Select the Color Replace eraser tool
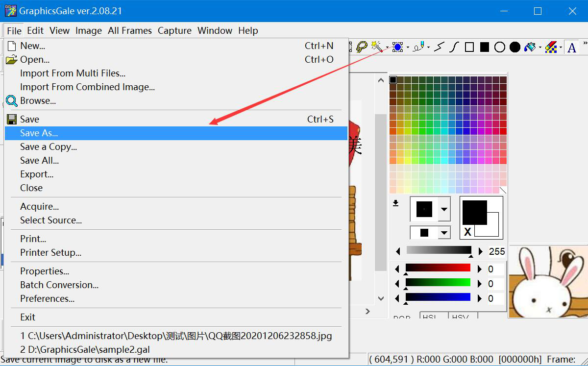Viewport: 588px width, 366px height. pos(551,47)
